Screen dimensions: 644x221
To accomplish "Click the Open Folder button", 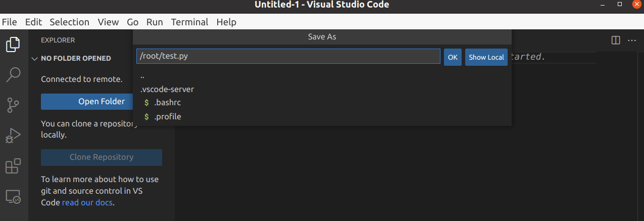I will pyautogui.click(x=102, y=101).
